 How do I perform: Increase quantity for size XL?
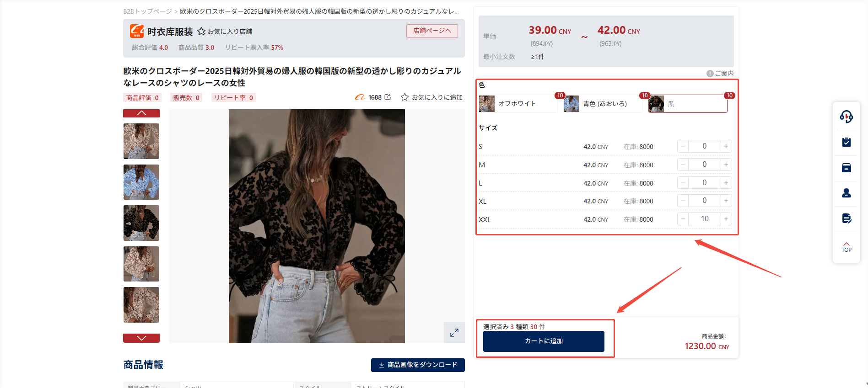(726, 201)
